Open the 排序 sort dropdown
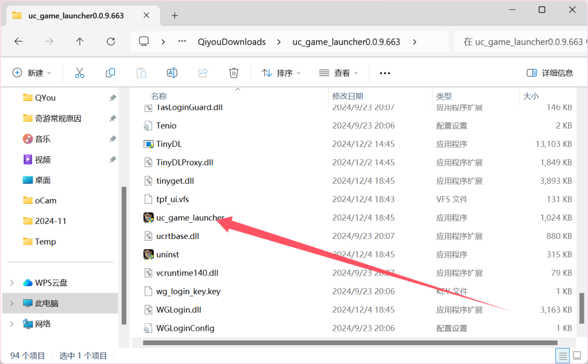Viewport: 588px width, 364px height. point(281,73)
